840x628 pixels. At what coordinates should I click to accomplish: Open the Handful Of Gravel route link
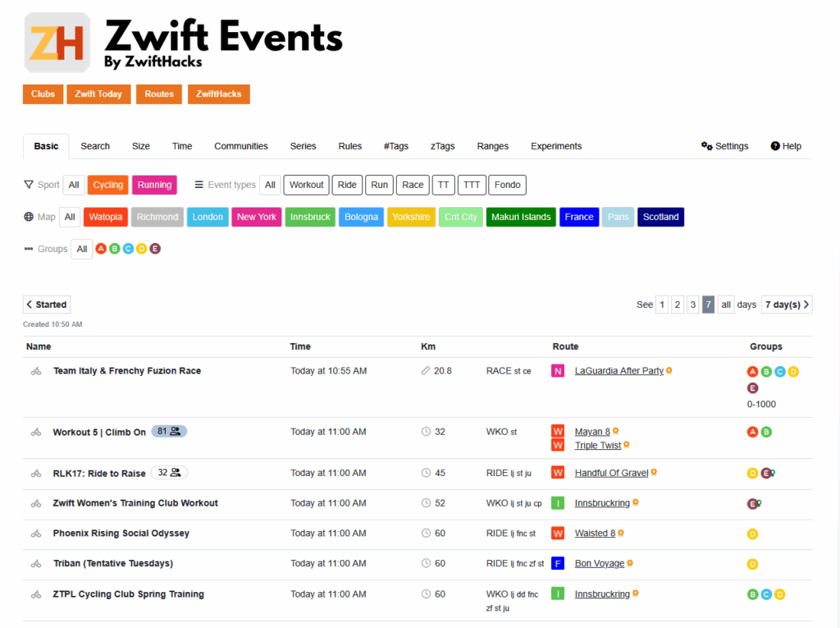(x=611, y=473)
